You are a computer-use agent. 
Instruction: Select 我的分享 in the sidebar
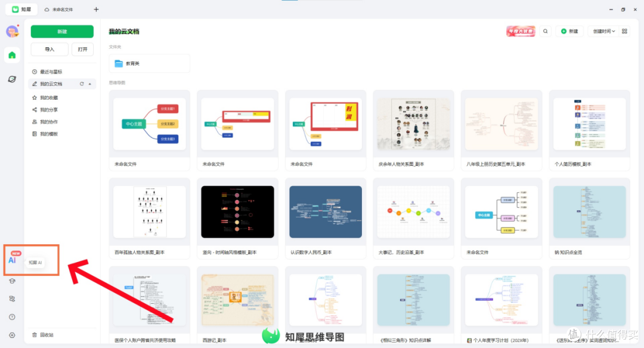click(x=63, y=110)
